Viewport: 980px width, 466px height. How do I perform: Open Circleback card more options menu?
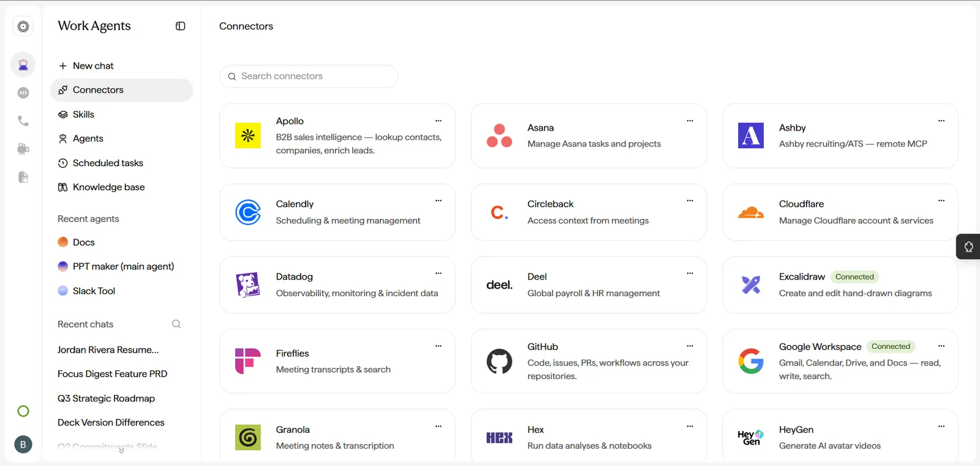tap(690, 201)
